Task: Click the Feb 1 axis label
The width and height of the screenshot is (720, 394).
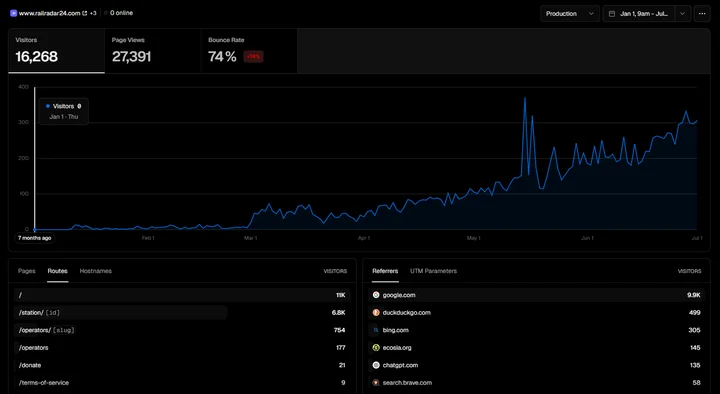Action: click(148, 238)
